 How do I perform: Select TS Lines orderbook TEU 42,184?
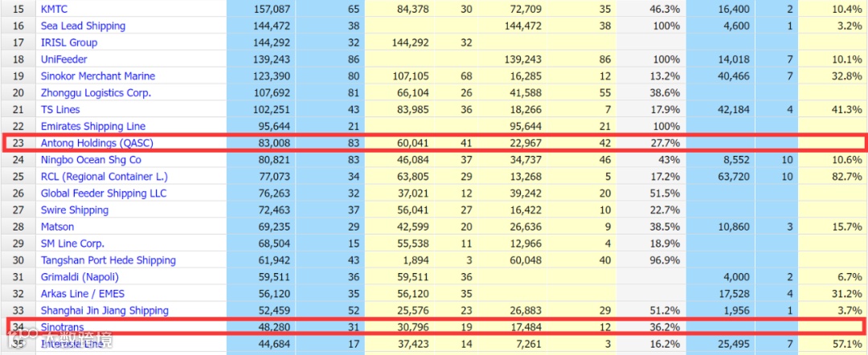pyautogui.click(x=734, y=109)
